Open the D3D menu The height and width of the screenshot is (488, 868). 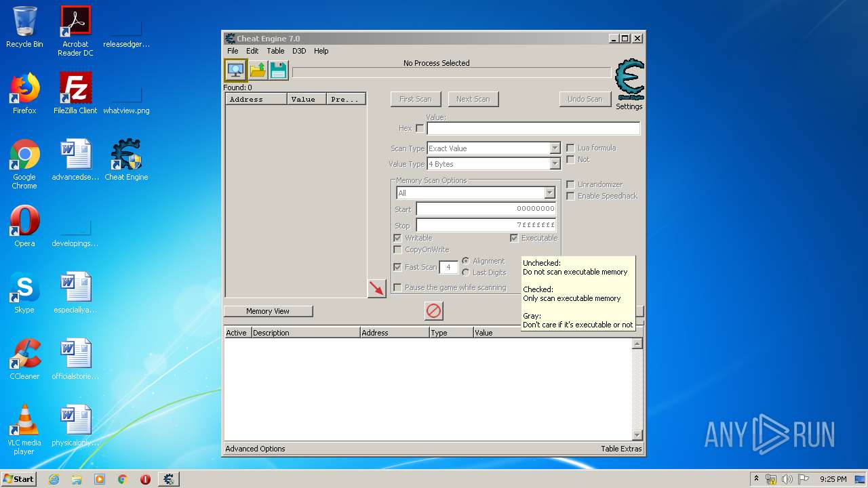tap(299, 51)
